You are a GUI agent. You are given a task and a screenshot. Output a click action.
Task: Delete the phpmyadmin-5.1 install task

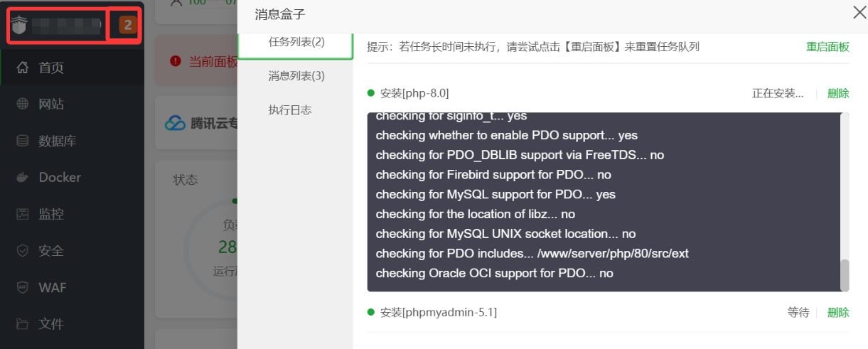tap(838, 313)
